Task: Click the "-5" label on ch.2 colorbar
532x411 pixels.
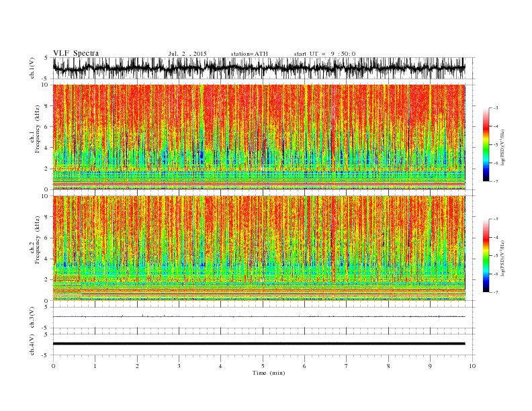Action: pos(496,256)
